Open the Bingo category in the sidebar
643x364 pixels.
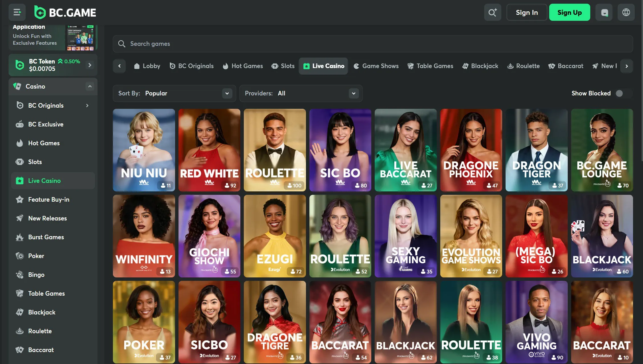tap(36, 275)
